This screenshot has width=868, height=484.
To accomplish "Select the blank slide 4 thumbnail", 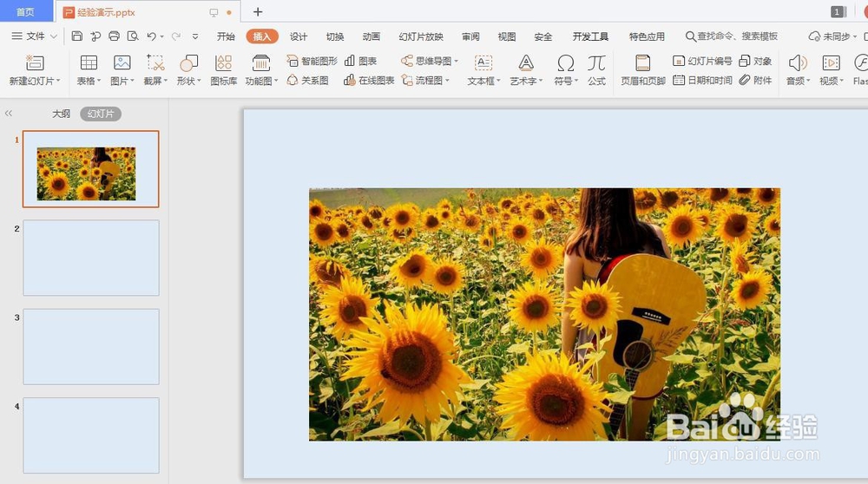I will click(91, 435).
